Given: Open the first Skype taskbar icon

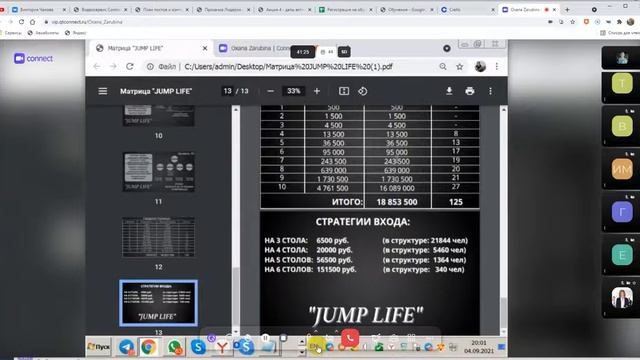Looking at the screenshot, I should pos(198,347).
